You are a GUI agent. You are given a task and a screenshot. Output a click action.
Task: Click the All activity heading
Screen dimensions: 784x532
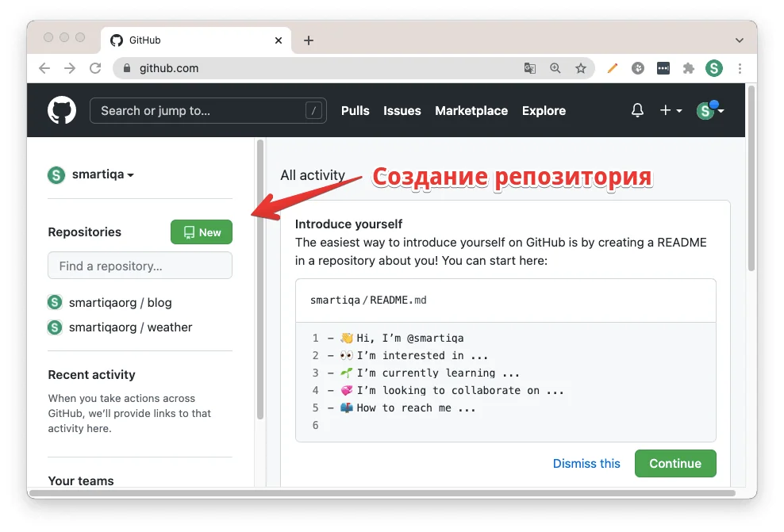pos(313,175)
